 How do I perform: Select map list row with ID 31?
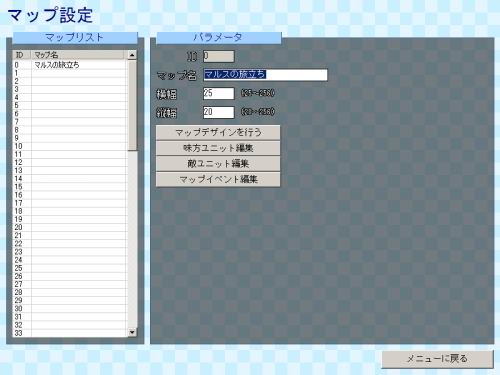click(x=70, y=317)
